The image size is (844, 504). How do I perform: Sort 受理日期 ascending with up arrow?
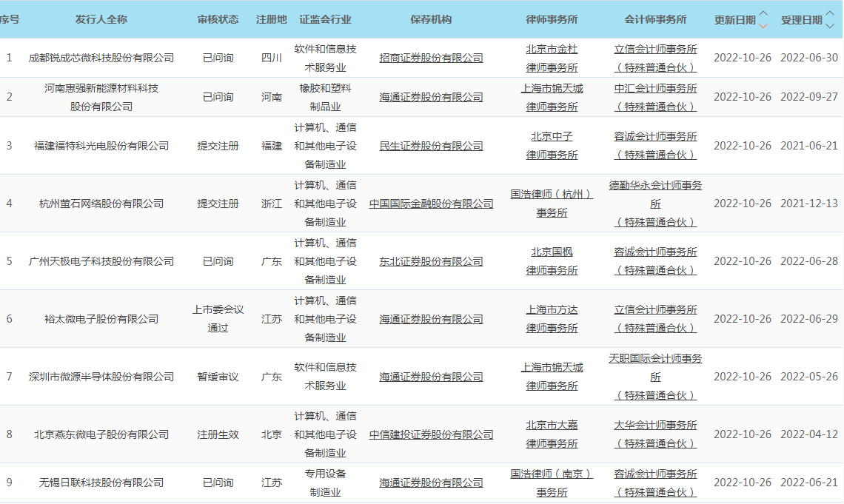tap(830, 14)
